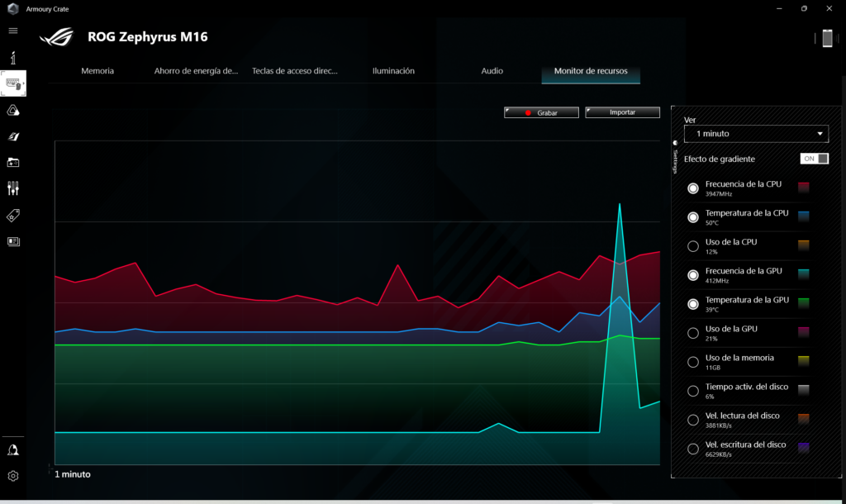Click the '11GB' memory usage value
The image size is (846, 504).
[713, 368]
